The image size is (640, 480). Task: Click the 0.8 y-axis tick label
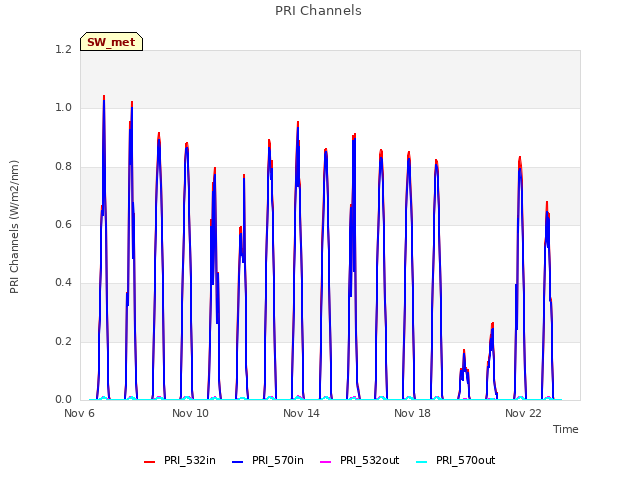click(64, 167)
